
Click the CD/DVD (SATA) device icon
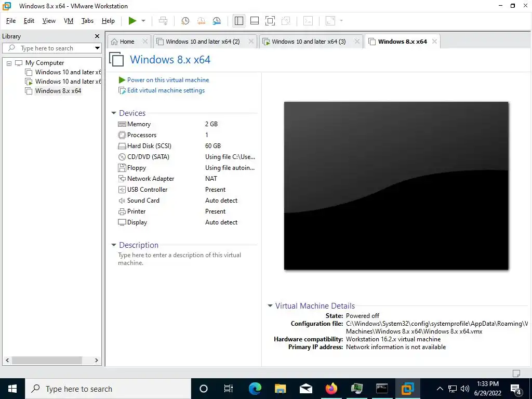(122, 157)
